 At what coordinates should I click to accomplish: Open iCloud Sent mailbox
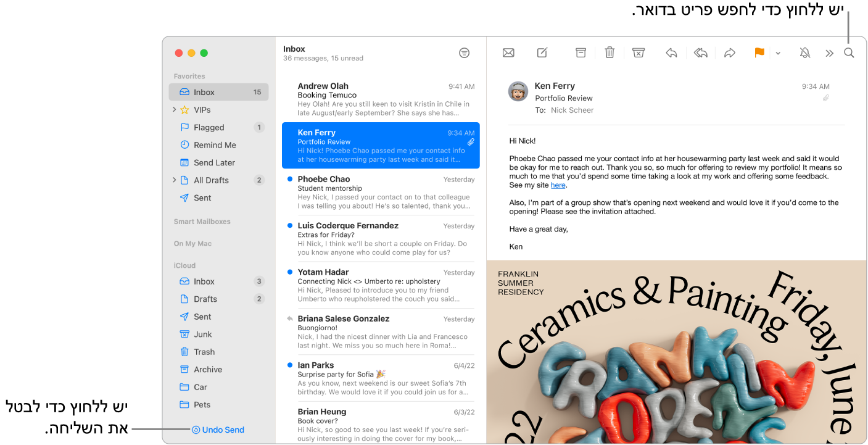click(x=218, y=317)
